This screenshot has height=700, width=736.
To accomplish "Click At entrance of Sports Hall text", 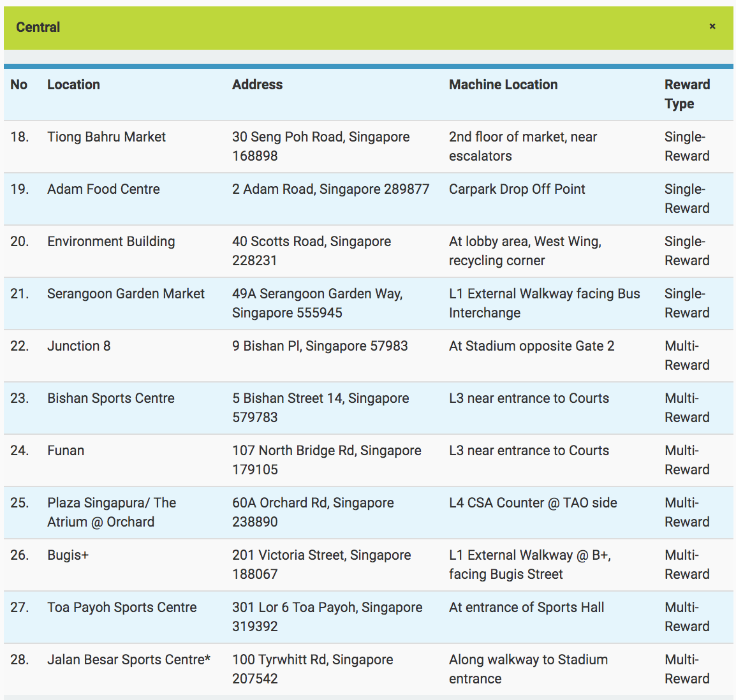I will 527,607.
